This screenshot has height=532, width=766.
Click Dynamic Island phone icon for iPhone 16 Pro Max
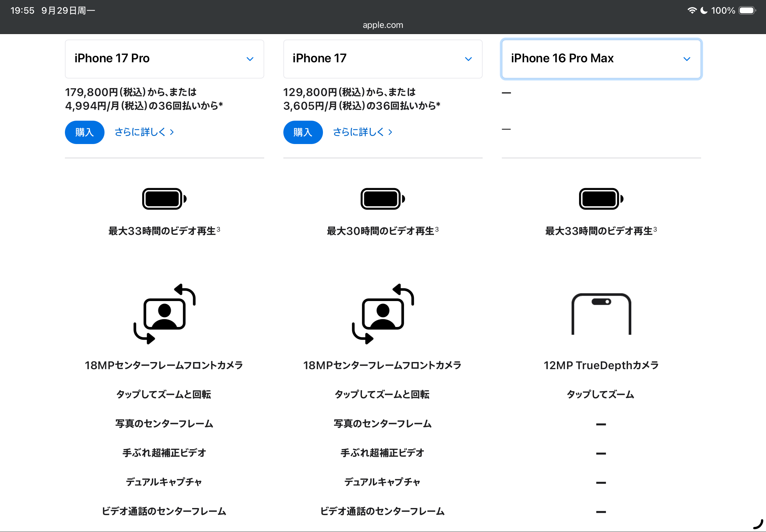601,314
